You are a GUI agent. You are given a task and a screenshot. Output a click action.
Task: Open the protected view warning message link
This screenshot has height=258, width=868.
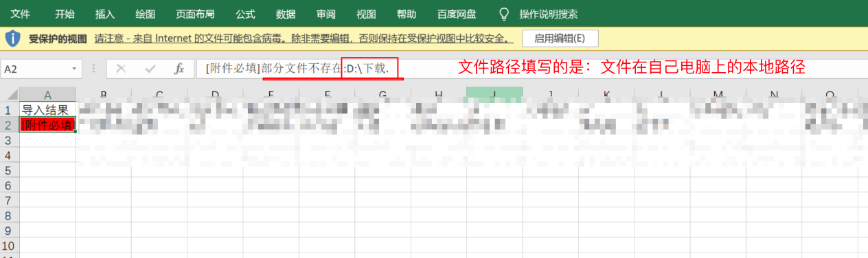click(304, 38)
